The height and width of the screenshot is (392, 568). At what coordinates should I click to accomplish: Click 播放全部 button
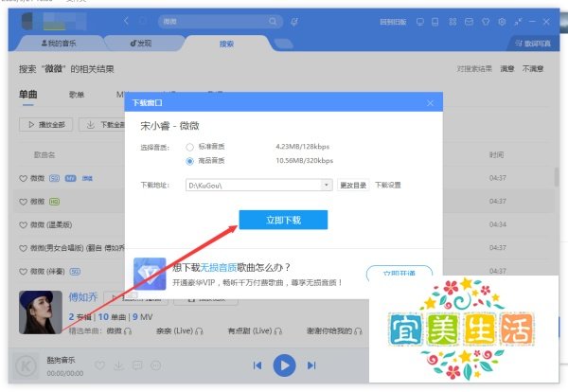pyautogui.click(x=46, y=125)
